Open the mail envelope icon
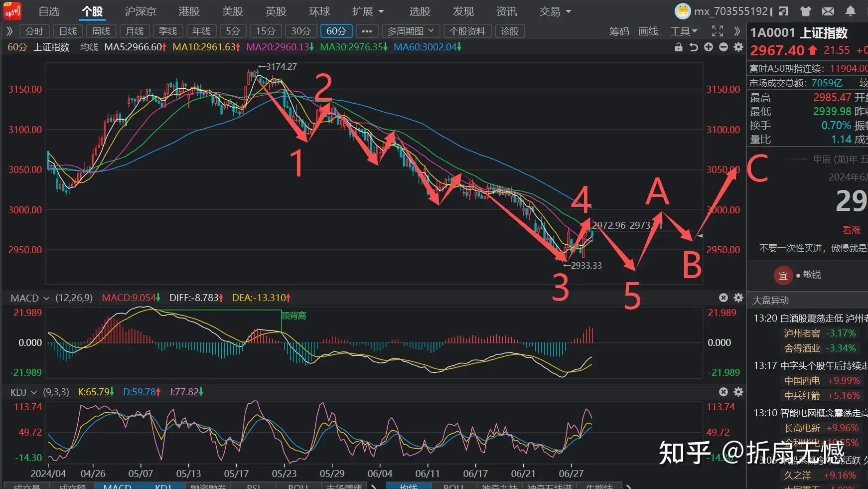 [828, 11]
